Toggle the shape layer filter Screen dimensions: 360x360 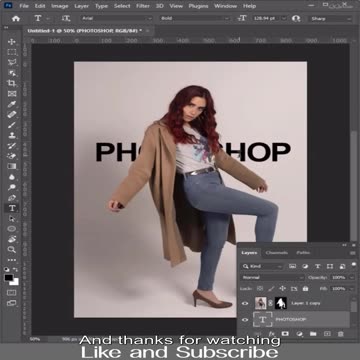pyautogui.click(x=330, y=266)
